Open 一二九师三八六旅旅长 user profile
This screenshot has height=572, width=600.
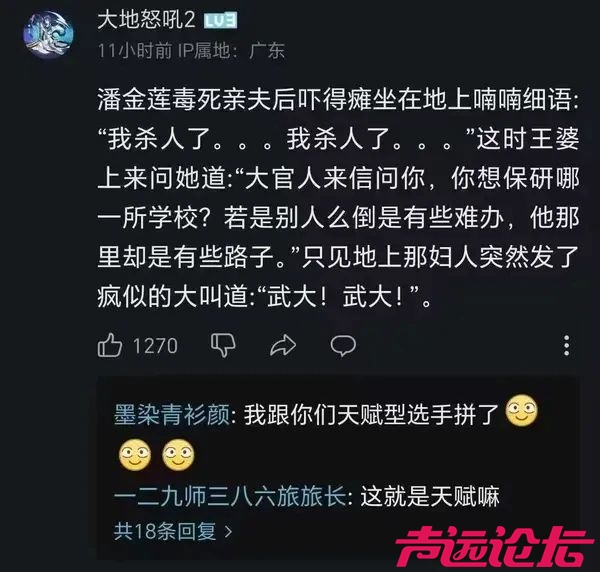(x=230, y=496)
